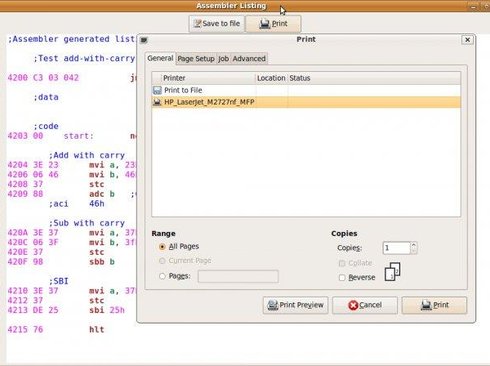Sort by the Status column header
The width and height of the screenshot is (490, 366).
click(374, 78)
